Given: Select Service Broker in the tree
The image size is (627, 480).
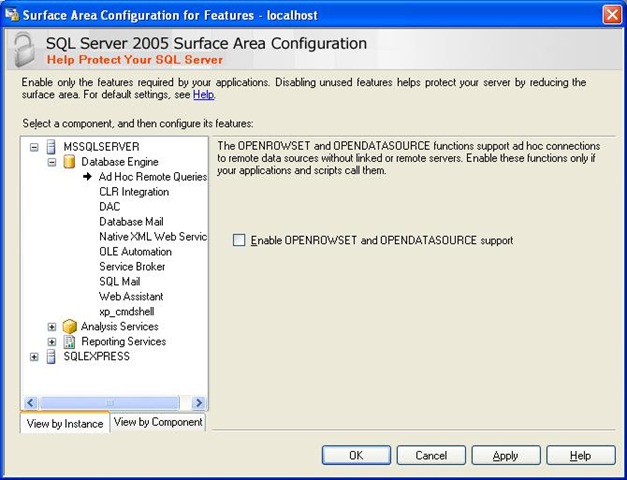Looking at the screenshot, I should (x=132, y=267).
